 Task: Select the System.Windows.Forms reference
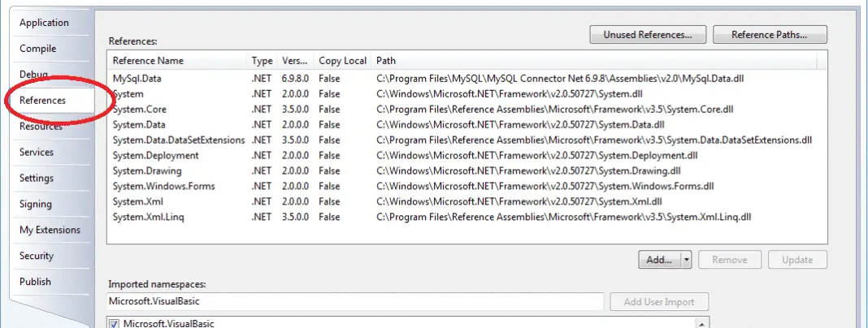coord(163,187)
